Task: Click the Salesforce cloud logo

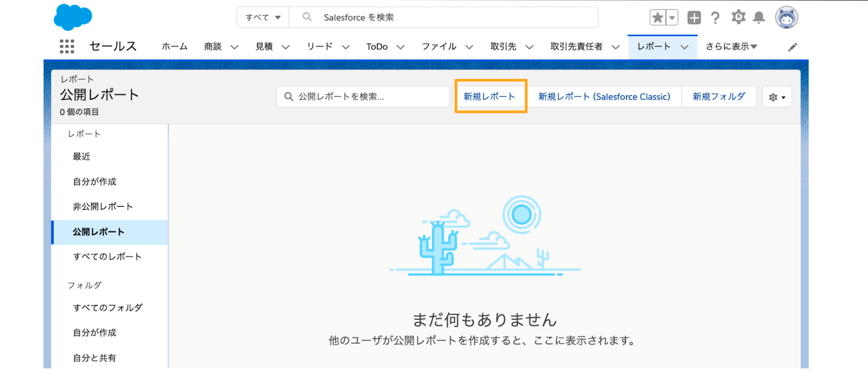Action: (73, 17)
